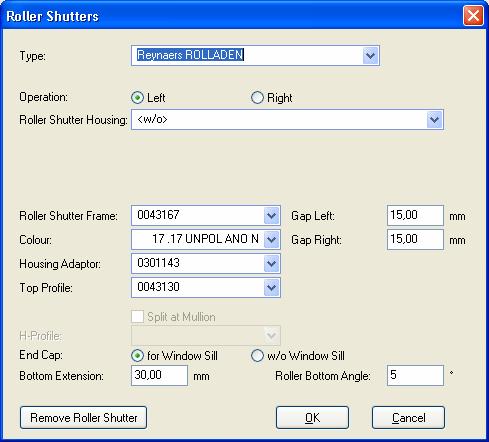The height and width of the screenshot is (442, 489).
Task: Choose End Cap for Window Sill
Action: (x=137, y=356)
